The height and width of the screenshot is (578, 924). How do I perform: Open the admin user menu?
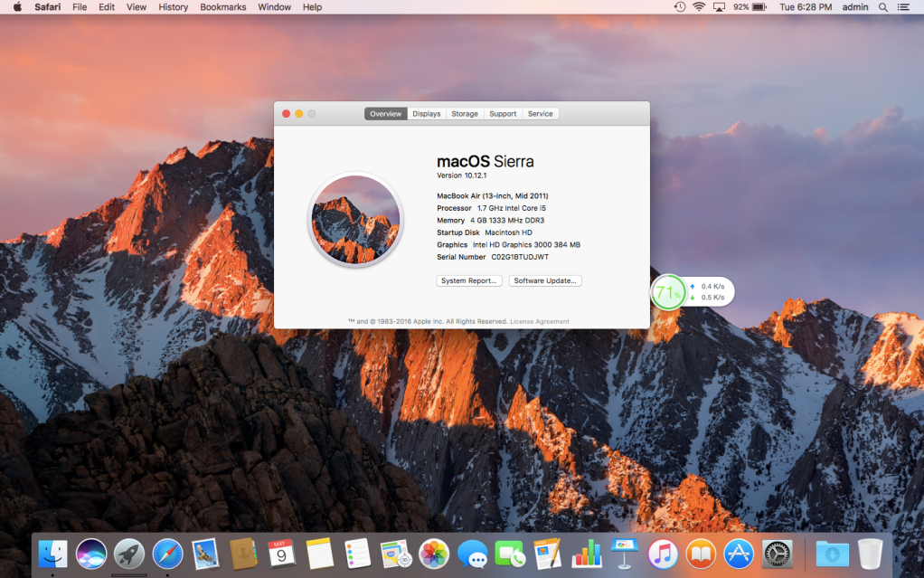(855, 7)
